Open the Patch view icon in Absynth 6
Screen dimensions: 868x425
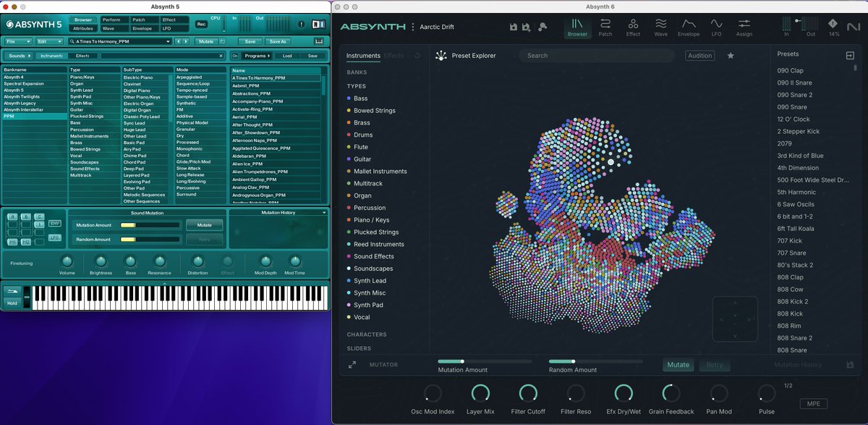click(605, 27)
